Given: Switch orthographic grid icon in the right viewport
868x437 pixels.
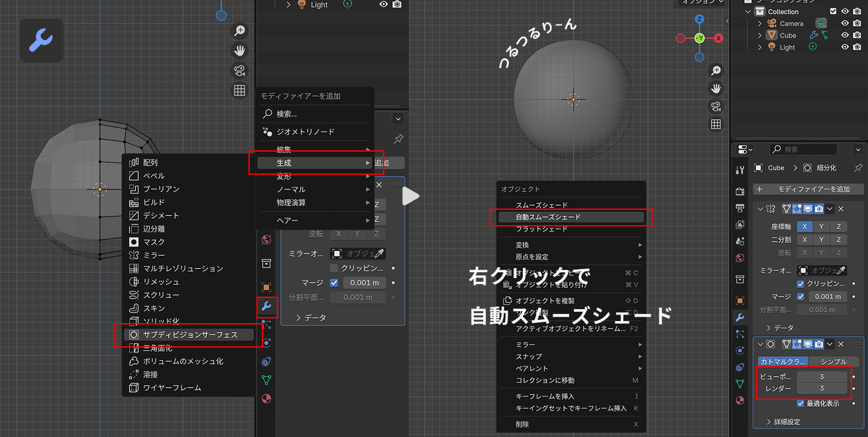Looking at the screenshot, I should (716, 124).
